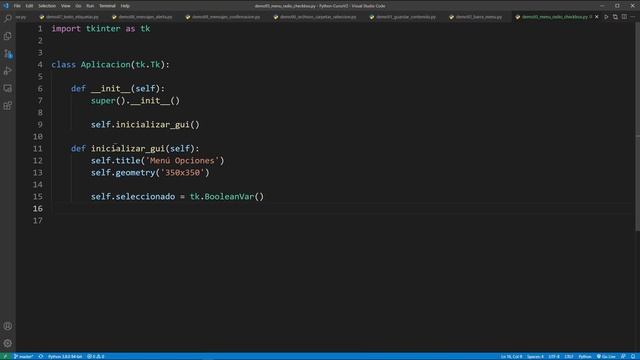Click the '350x350' geometry string
The width and height of the screenshot is (640, 360).
(x=182, y=173)
